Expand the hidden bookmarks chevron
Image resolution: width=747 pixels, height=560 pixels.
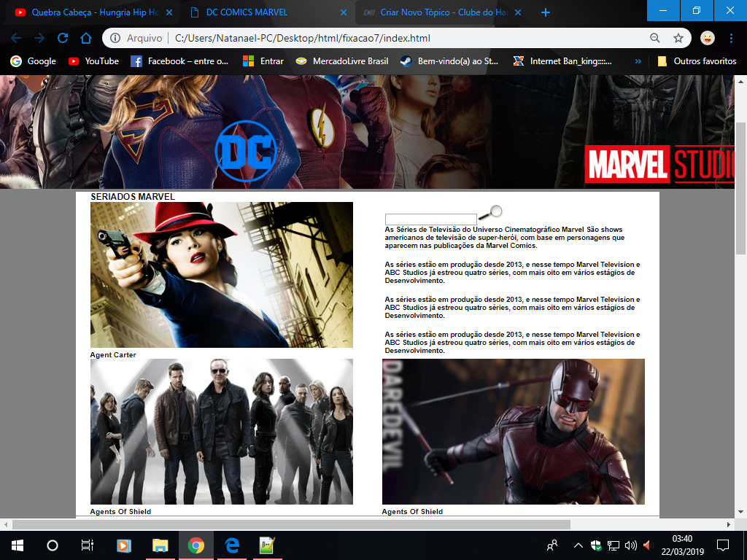pos(638,61)
